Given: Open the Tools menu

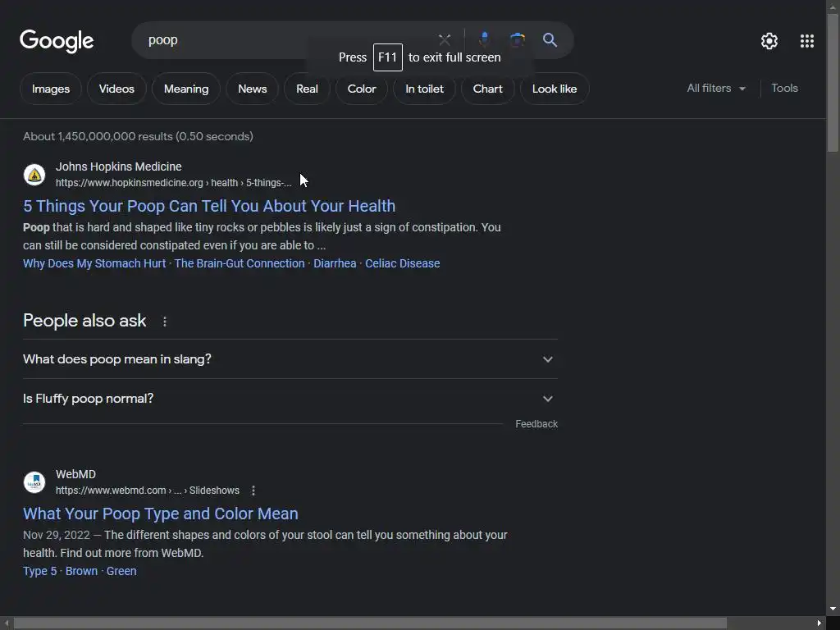Looking at the screenshot, I should (784, 89).
